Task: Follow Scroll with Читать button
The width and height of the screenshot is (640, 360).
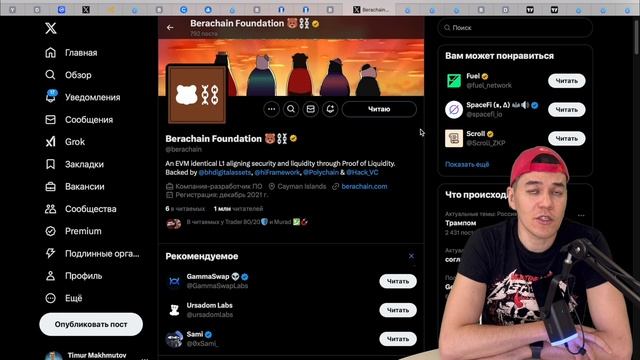Action: [567, 138]
